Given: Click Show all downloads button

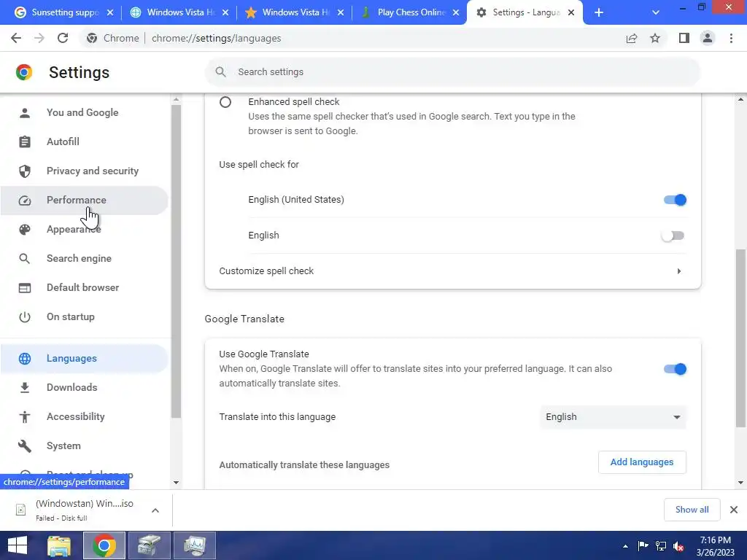Looking at the screenshot, I should tap(692, 510).
